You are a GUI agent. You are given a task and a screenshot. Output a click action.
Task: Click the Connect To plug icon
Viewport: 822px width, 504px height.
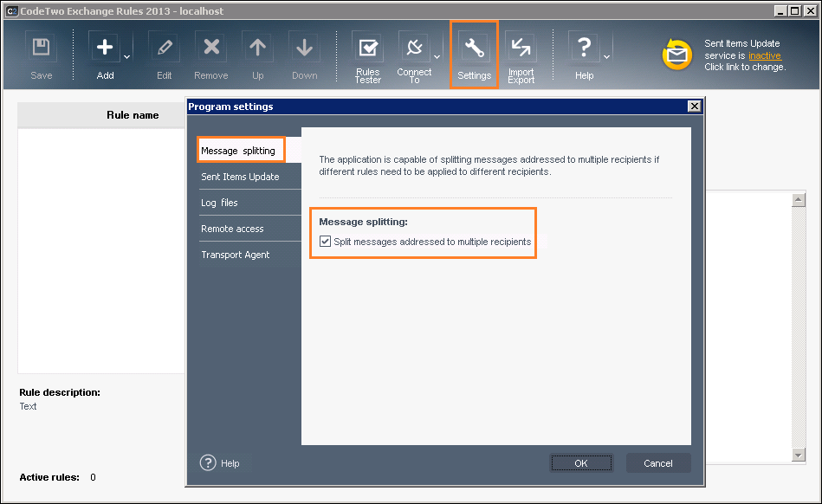pos(414,47)
